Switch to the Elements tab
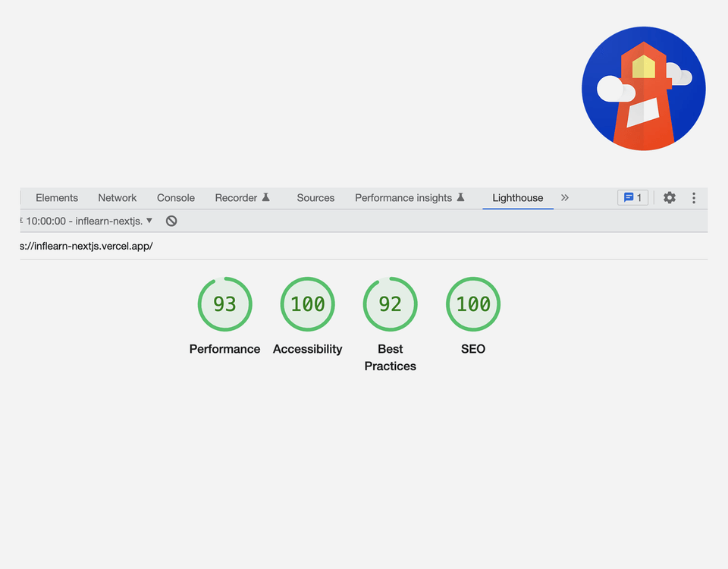 pyautogui.click(x=57, y=198)
